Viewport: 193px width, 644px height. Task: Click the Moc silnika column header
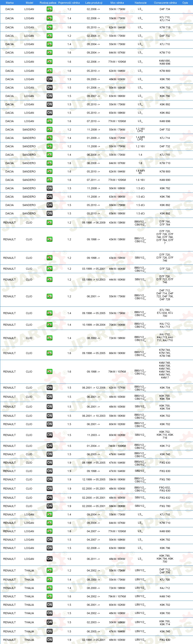tap(117, 3)
